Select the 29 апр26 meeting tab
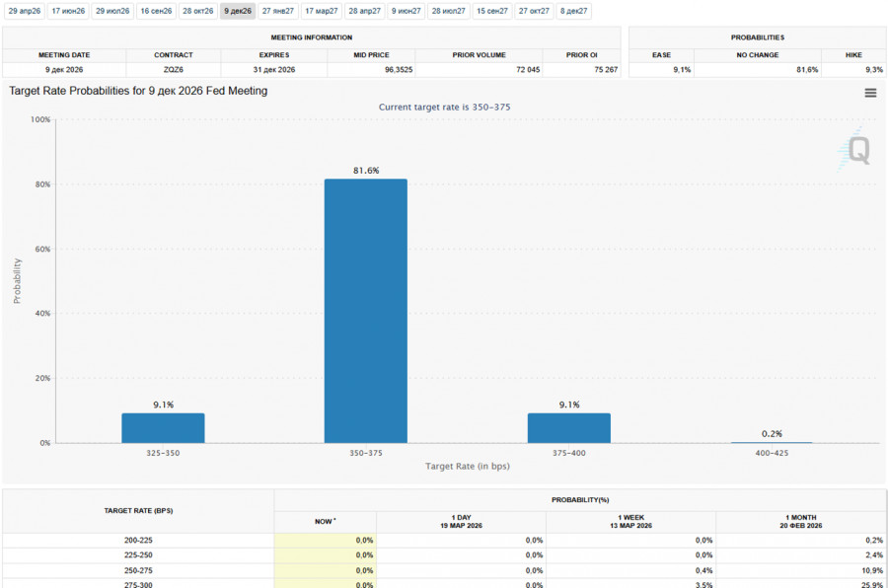888x588 pixels. (x=25, y=11)
